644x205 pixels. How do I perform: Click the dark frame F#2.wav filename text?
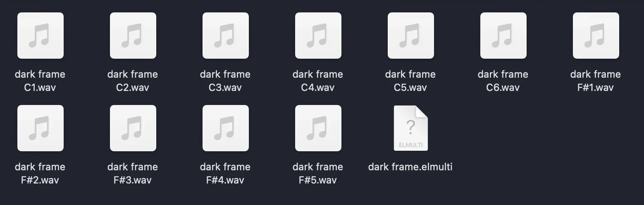coord(40,173)
